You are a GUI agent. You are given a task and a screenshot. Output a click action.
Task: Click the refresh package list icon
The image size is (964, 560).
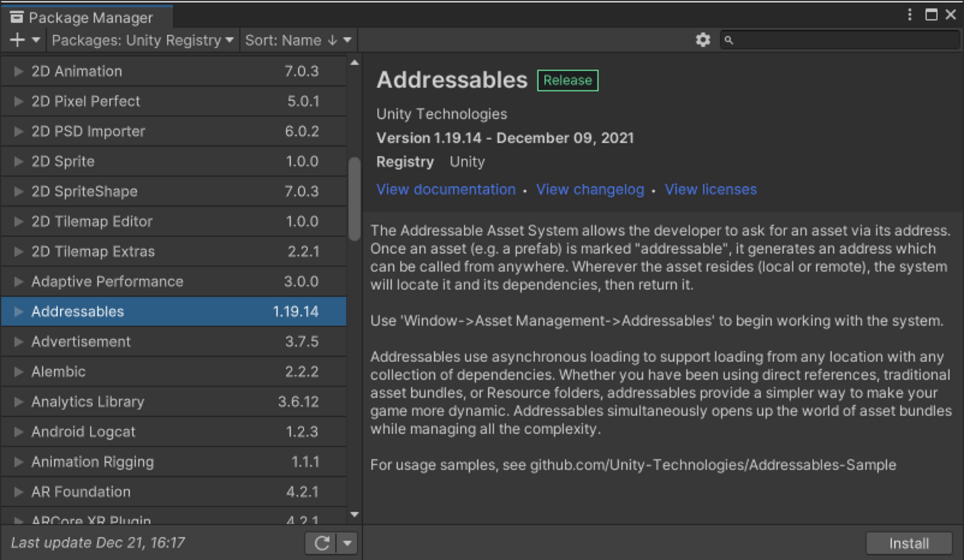point(321,543)
